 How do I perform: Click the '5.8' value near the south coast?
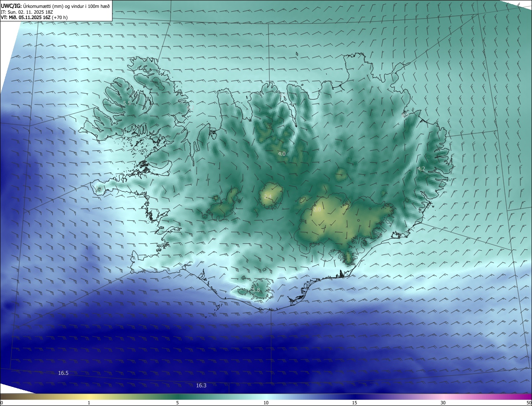(x=256, y=290)
